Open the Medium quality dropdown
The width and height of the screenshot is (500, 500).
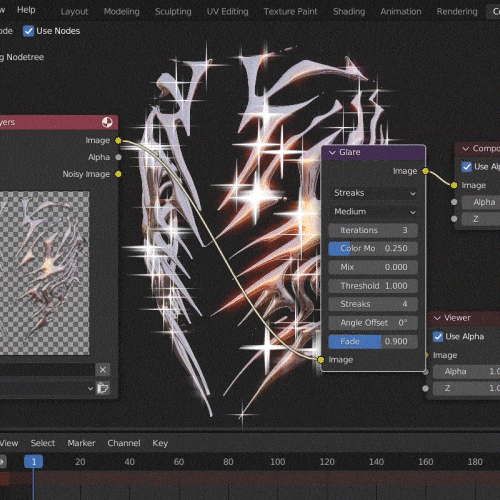pos(373,212)
